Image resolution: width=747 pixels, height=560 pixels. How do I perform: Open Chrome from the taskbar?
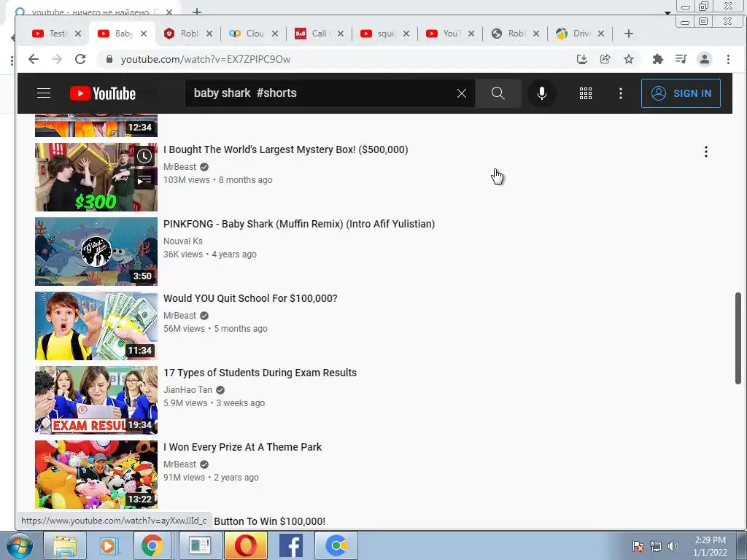tap(152, 545)
